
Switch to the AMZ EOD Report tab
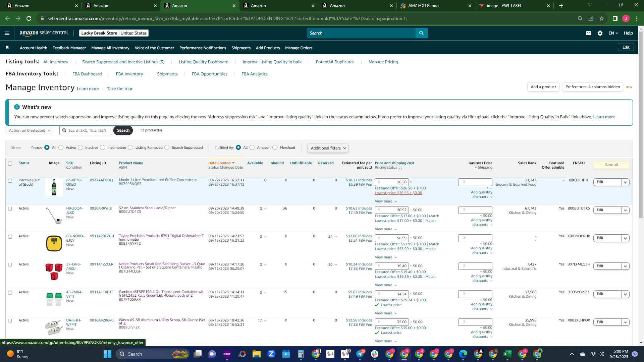(435, 6)
